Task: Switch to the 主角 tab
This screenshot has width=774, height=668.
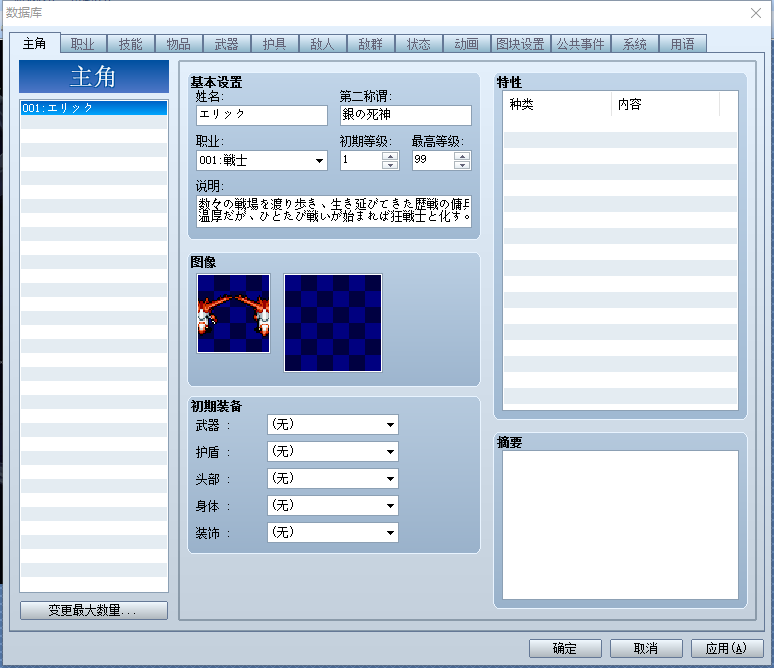Action: 35,43
